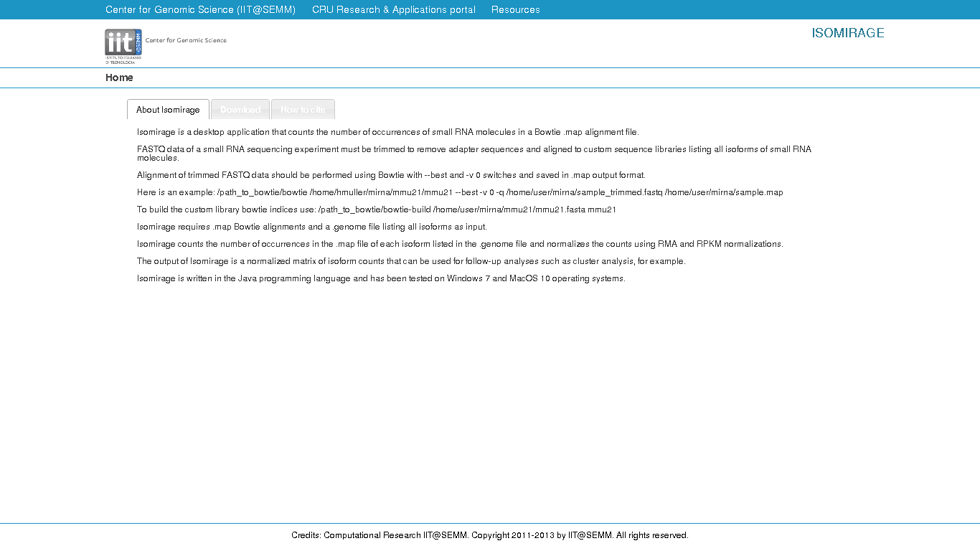Select the About Isomirage tab
Screen dimensions: 980x551
click(x=168, y=110)
